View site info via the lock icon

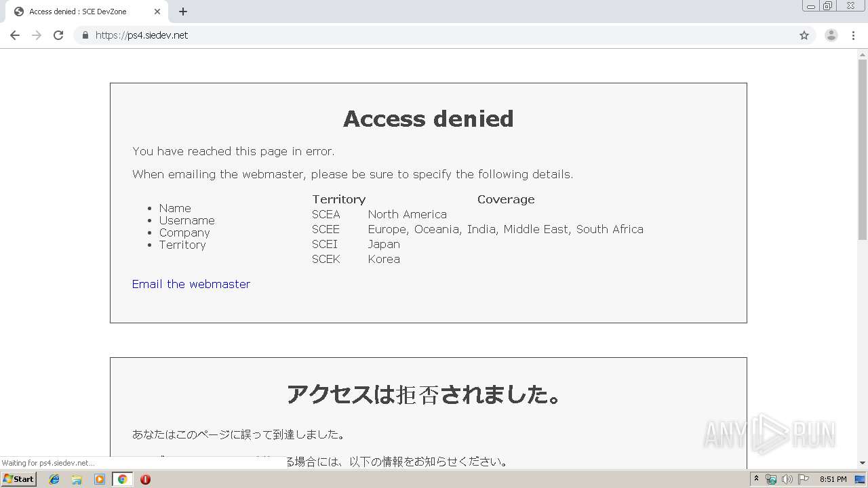tap(85, 35)
